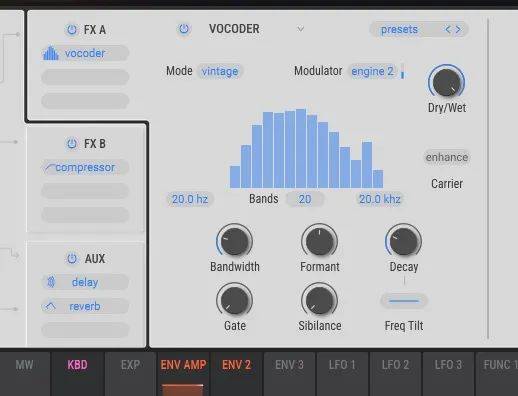Open the Mode vintage selector
The image size is (518, 396).
[220, 71]
